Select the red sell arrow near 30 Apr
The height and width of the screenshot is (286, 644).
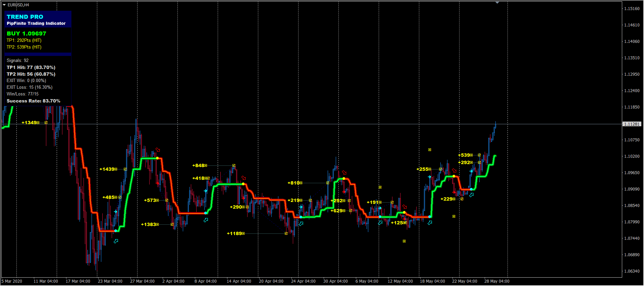344,172
